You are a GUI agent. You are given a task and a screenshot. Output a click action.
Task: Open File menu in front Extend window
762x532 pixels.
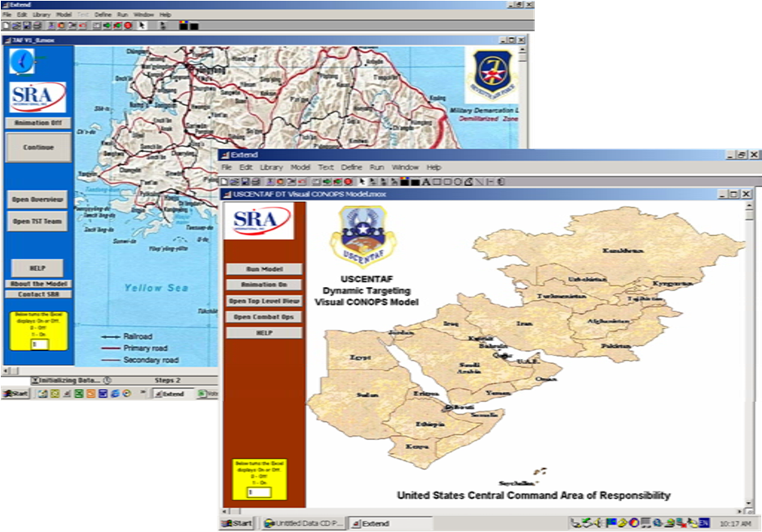[226, 167]
